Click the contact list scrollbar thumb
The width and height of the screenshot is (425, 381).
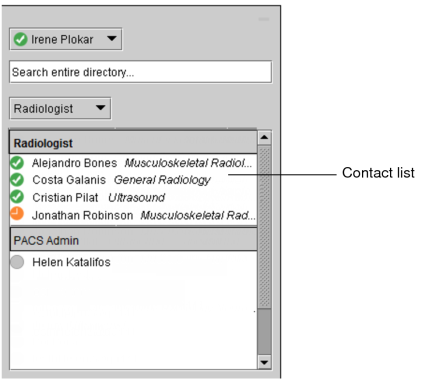(265, 227)
